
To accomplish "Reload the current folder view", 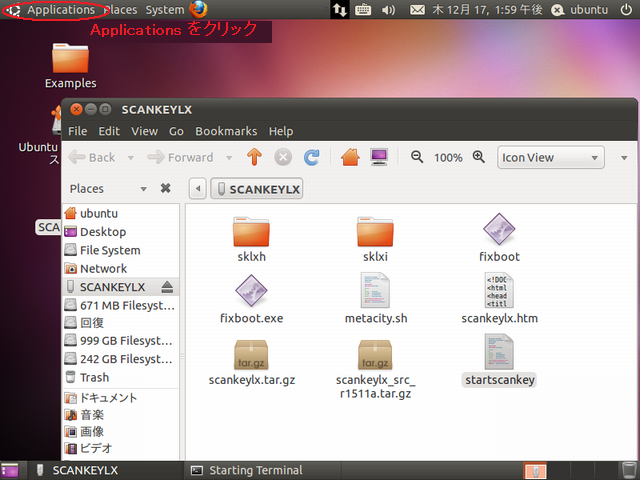I will pyautogui.click(x=311, y=157).
